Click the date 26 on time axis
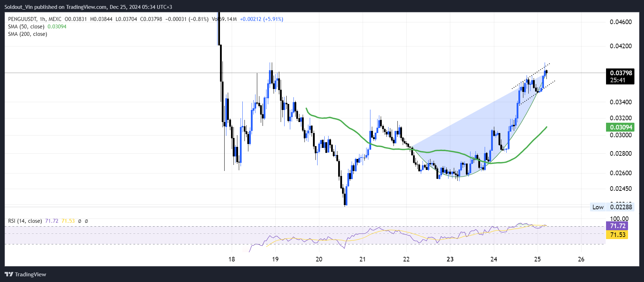644x282 pixels. (x=581, y=259)
